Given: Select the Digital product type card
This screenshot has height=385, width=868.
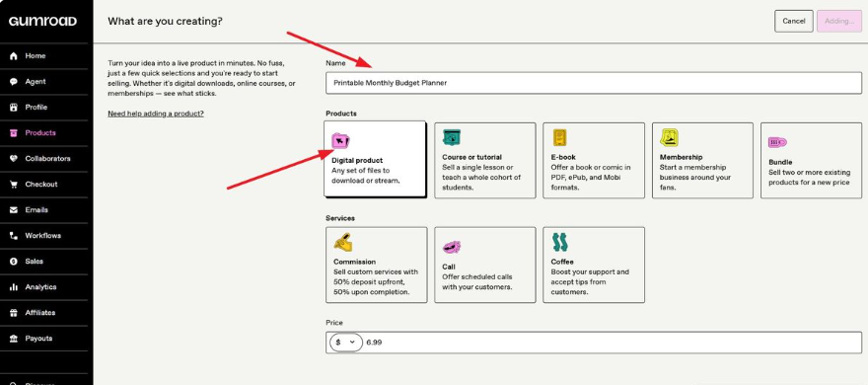Looking at the screenshot, I should pos(375,159).
